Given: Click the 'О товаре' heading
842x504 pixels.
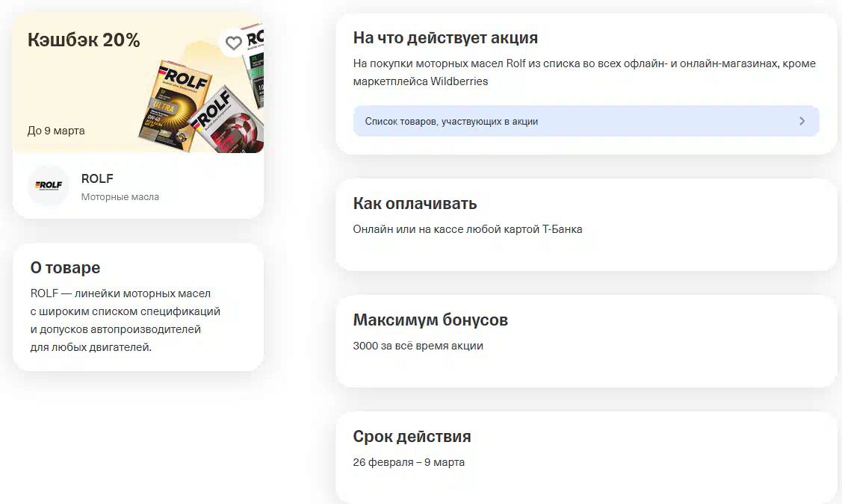Looking at the screenshot, I should tap(65, 268).
